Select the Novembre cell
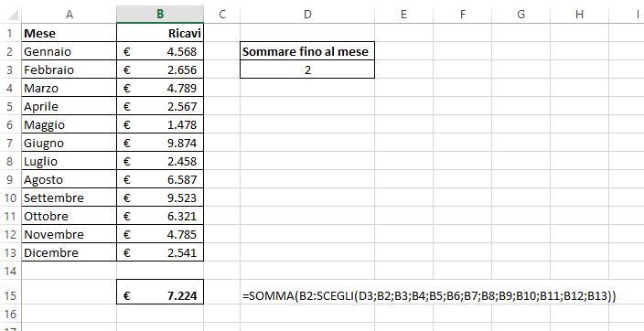 point(69,234)
